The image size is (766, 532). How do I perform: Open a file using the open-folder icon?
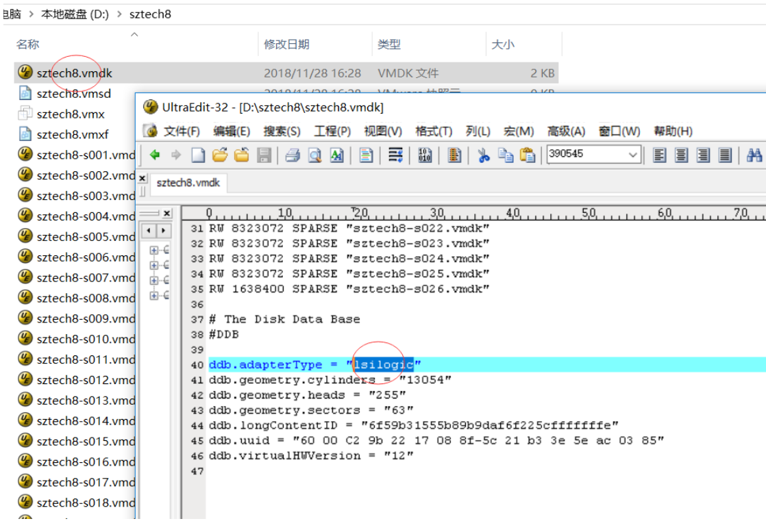tap(220, 155)
